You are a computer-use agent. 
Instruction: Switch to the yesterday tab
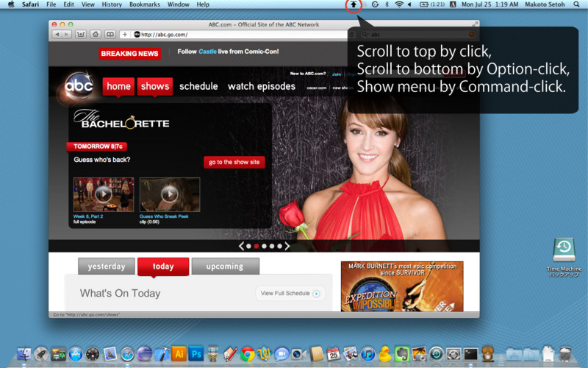107,266
